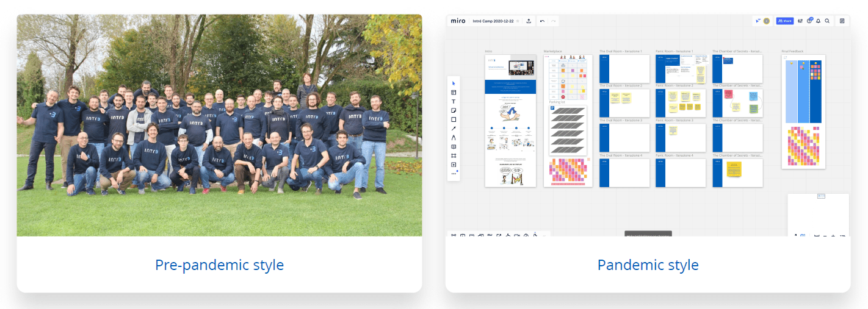Screen dimensions: 868x309
Task: Open the notifications bell
Action: tap(819, 21)
